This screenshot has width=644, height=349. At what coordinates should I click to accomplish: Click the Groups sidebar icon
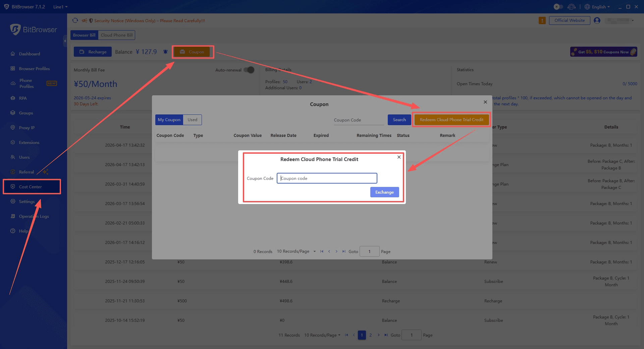(13, 113)
